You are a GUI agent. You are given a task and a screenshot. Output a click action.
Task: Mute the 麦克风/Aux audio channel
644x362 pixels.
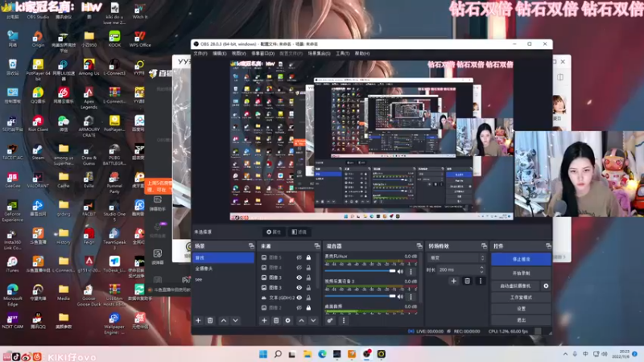tap(400, 272)
